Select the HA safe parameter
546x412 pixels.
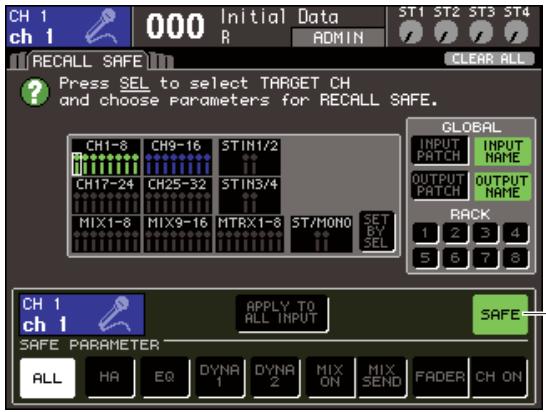[x=110, y=377]
